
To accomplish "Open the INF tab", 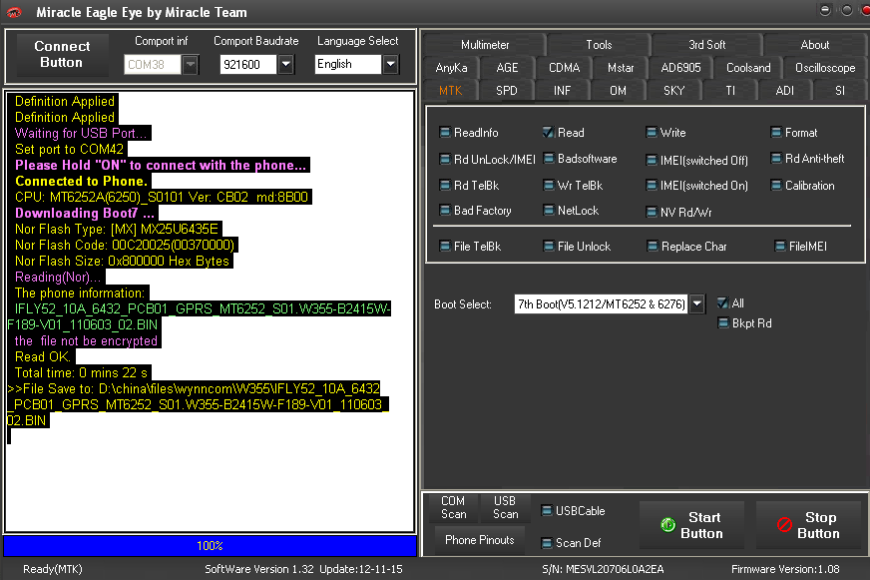I will tap(562, 90).
